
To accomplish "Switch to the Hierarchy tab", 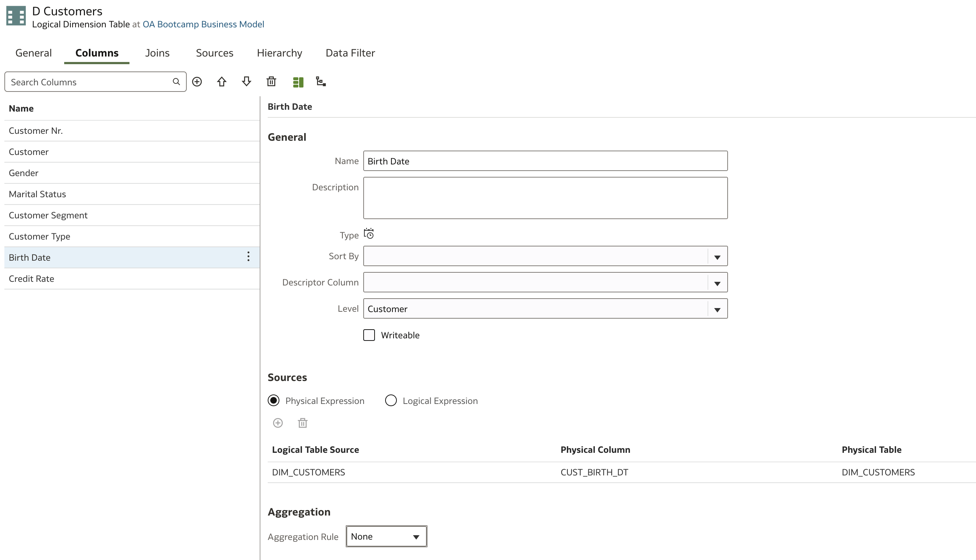I will pyautogui.click(x=280, y=53).
